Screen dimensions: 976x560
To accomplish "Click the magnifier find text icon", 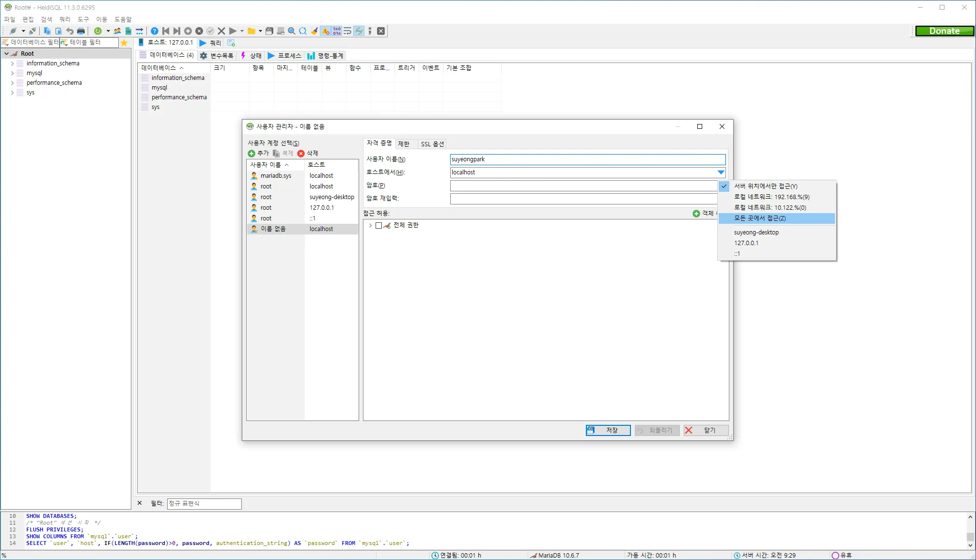I will point(292,31).
